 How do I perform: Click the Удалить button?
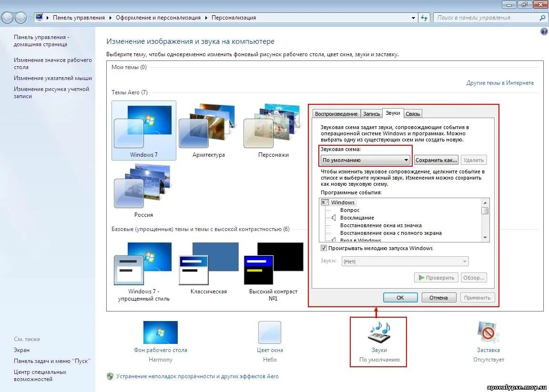(x=474, y=160)
